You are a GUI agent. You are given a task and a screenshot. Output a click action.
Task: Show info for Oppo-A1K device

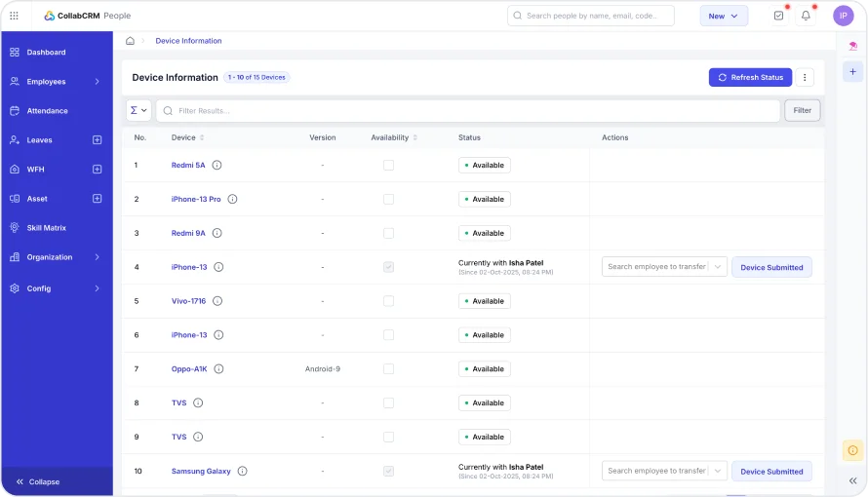(218, 368)
